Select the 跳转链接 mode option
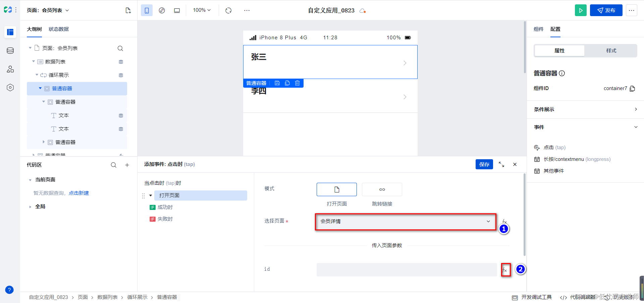 click(x=382, y=189)
